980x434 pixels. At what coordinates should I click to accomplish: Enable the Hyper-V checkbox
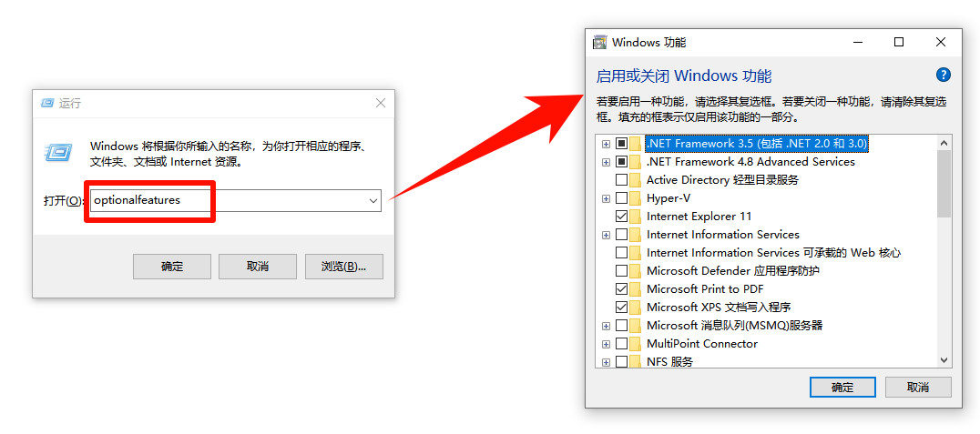click(x=621, y=198)
